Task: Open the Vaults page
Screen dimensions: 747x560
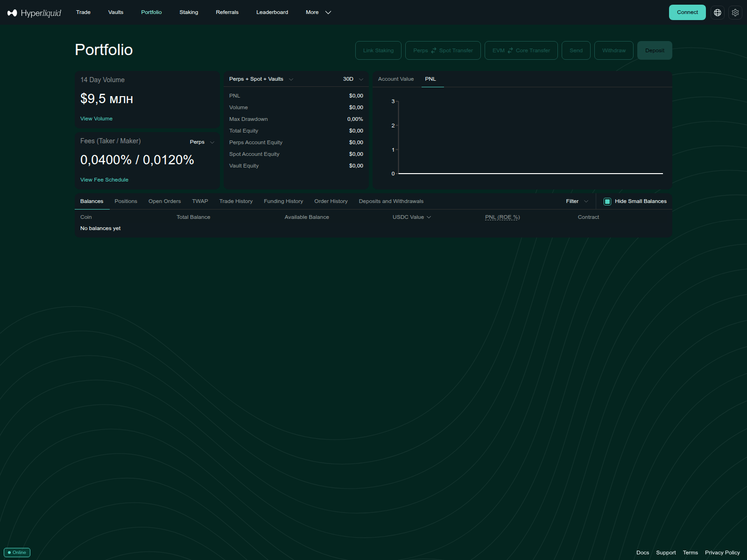Action: 116,12
